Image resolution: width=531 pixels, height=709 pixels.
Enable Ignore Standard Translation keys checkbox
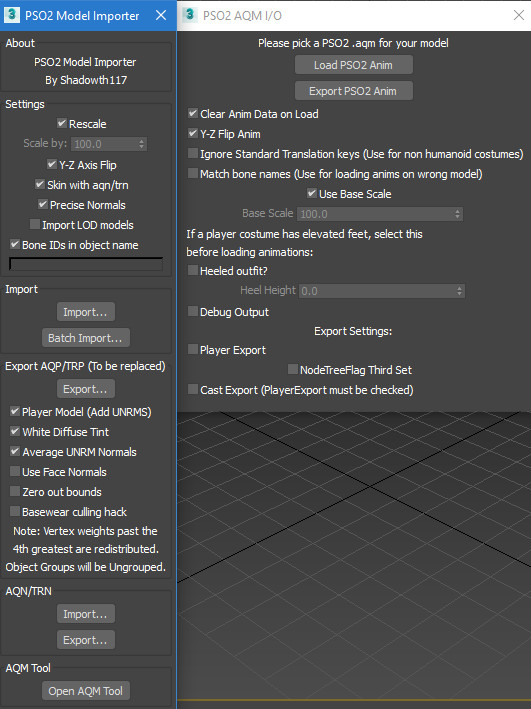click(193, 154)
